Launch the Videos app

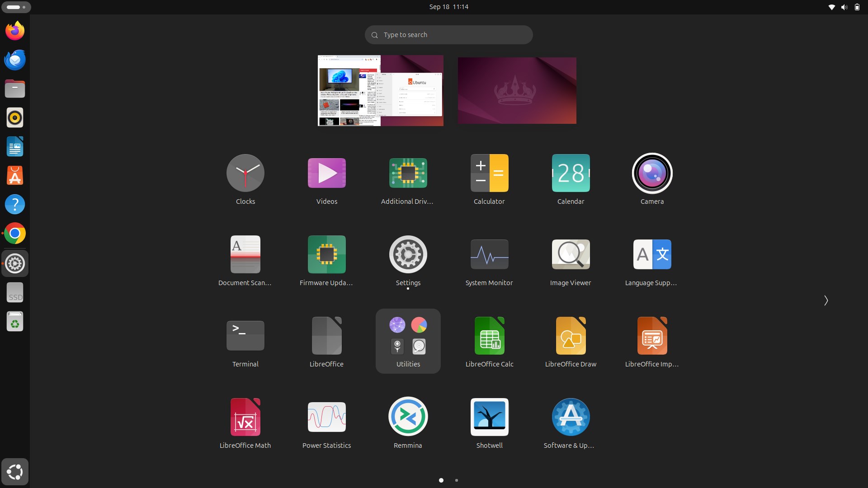point(326,179)
